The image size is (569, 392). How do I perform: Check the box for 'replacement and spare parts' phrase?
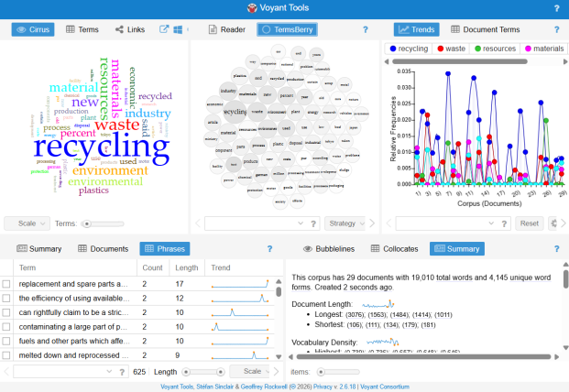(7, 284)
